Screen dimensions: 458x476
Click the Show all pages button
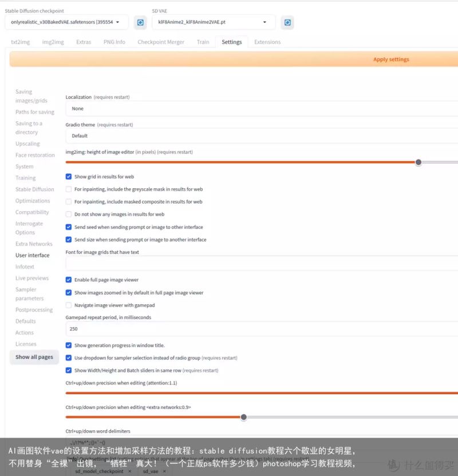[34, 357]
